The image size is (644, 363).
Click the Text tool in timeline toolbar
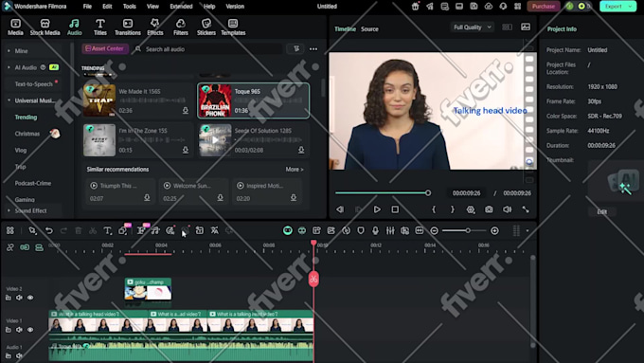pyautogui.click(x=107, y=230)
